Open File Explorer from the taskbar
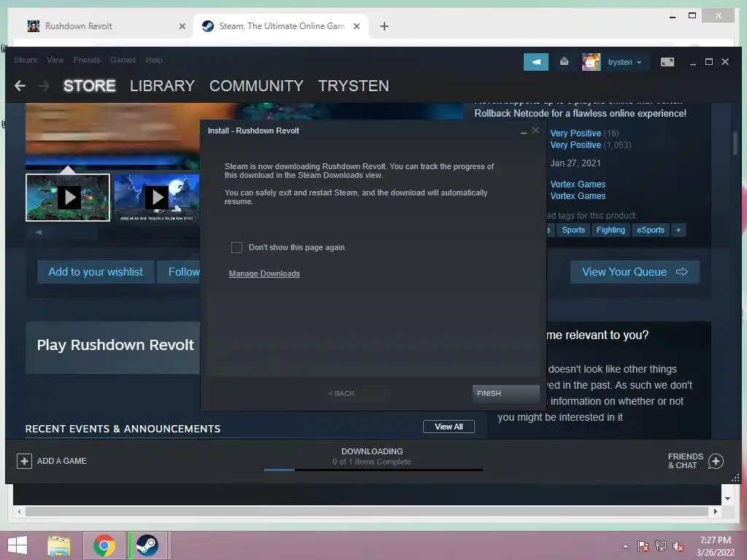 click(58, 545)
